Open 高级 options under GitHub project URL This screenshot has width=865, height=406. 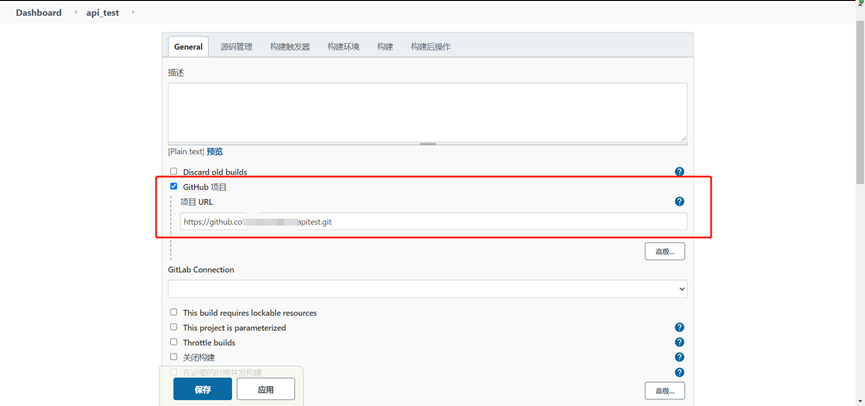pos(665,252)
